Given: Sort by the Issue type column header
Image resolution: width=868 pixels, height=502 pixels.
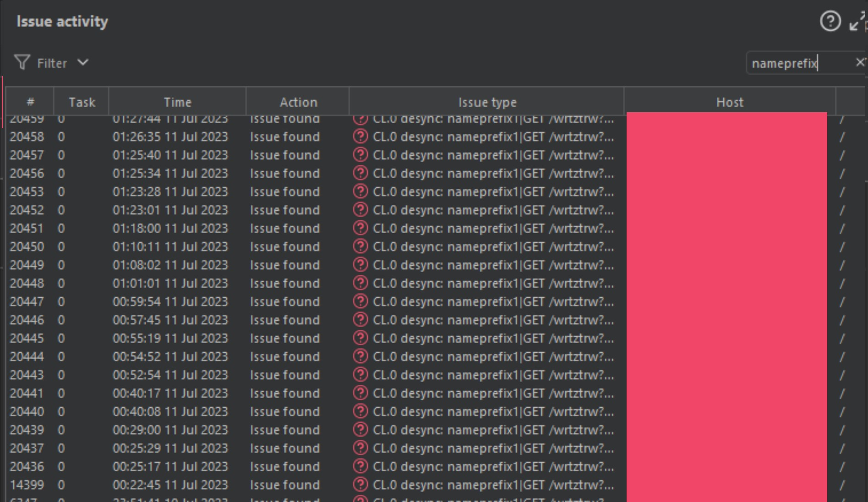Looking at the screenshot, I should click(x=487, y=102).
